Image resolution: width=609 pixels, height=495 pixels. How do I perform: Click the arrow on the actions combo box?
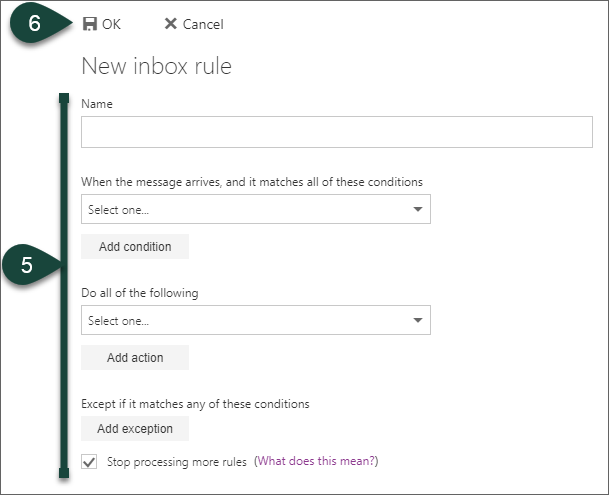coord(417,320)
